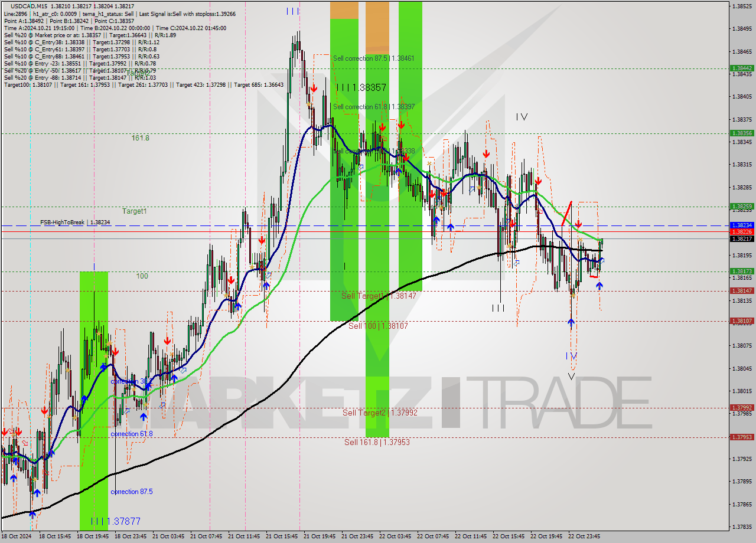
Task: Click the 'Sell correction 87.5 | 1.38461' label
Action: coord(373,58)
